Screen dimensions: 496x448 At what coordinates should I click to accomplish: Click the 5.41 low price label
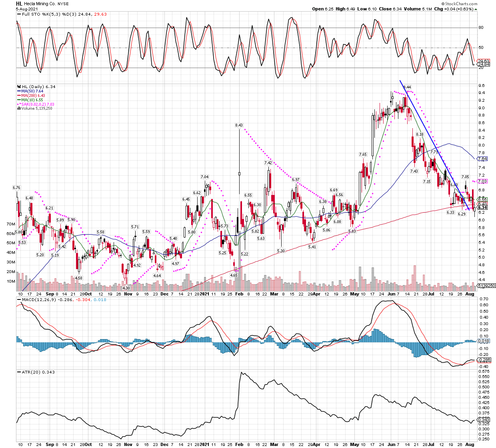point(312,247)
